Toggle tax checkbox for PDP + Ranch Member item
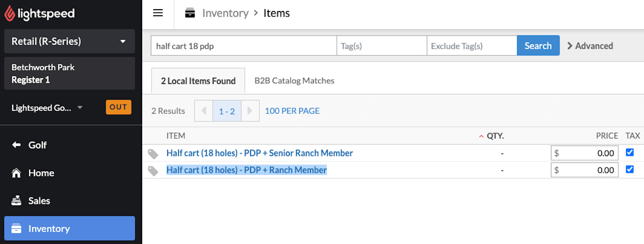 click(630, 169)
